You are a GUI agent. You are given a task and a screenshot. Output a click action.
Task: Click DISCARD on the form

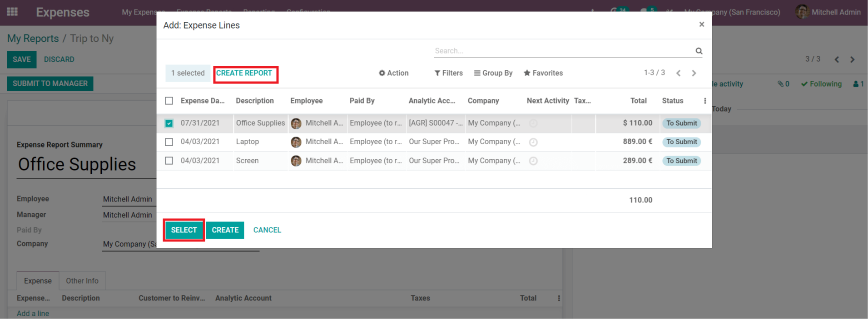[59, 59]
